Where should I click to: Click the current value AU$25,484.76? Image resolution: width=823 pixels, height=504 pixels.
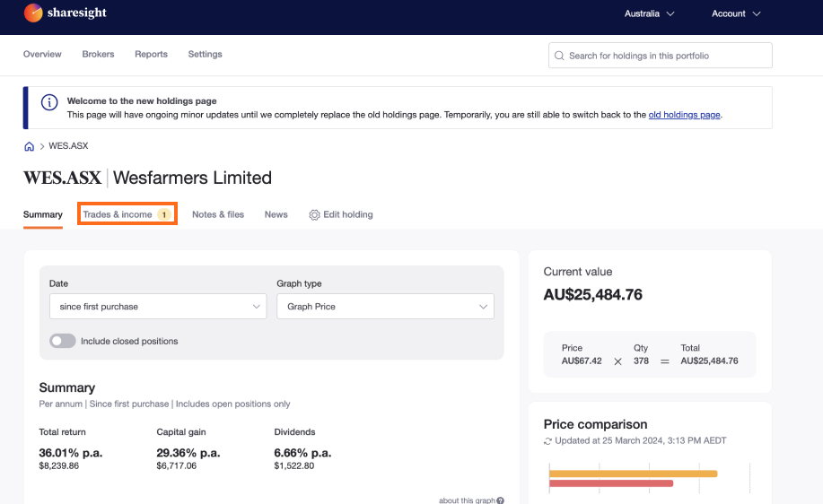coord(592,295)
